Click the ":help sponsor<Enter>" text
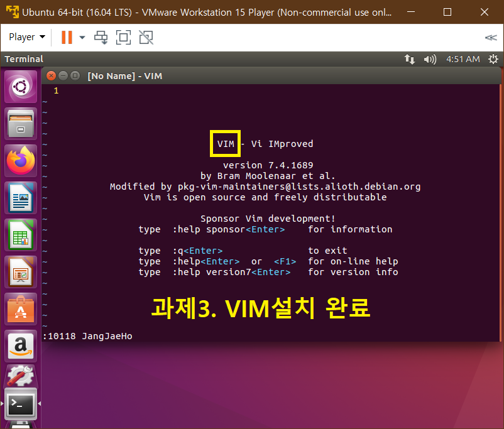 click(229, 229)
